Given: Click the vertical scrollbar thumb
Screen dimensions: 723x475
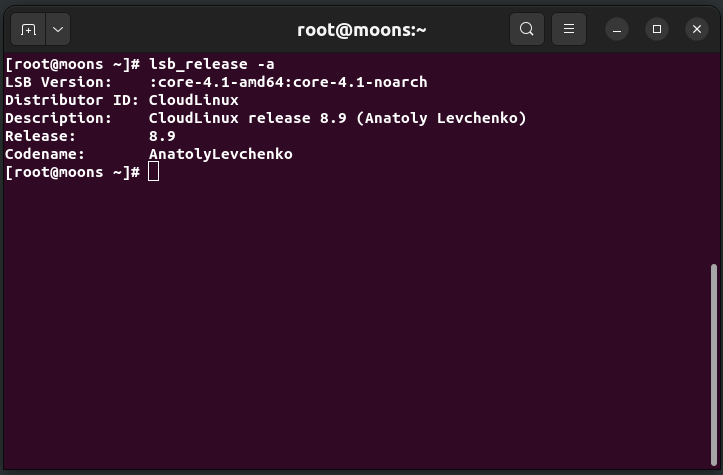Looking at the screenshot, I should (714, 364).
